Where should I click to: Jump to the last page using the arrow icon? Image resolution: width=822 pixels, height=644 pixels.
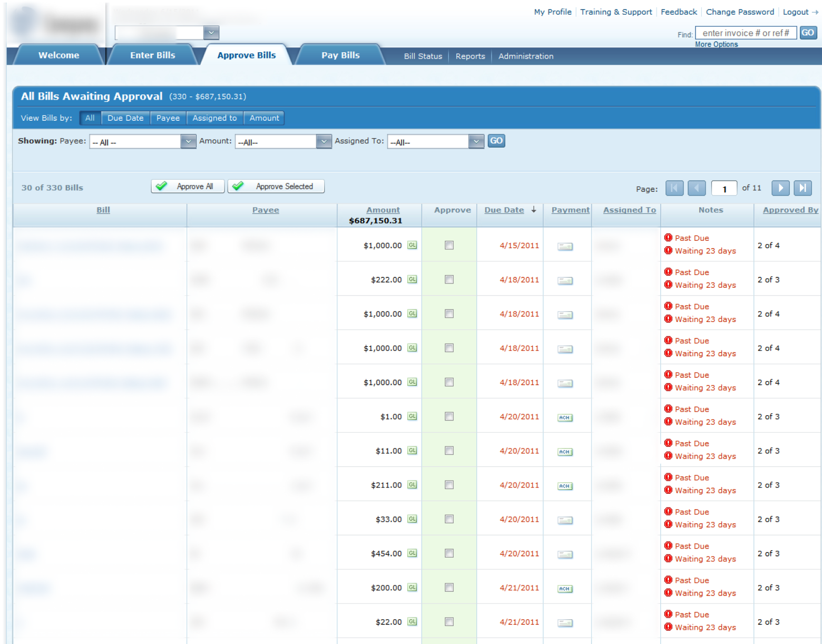[x=803, y=188]
